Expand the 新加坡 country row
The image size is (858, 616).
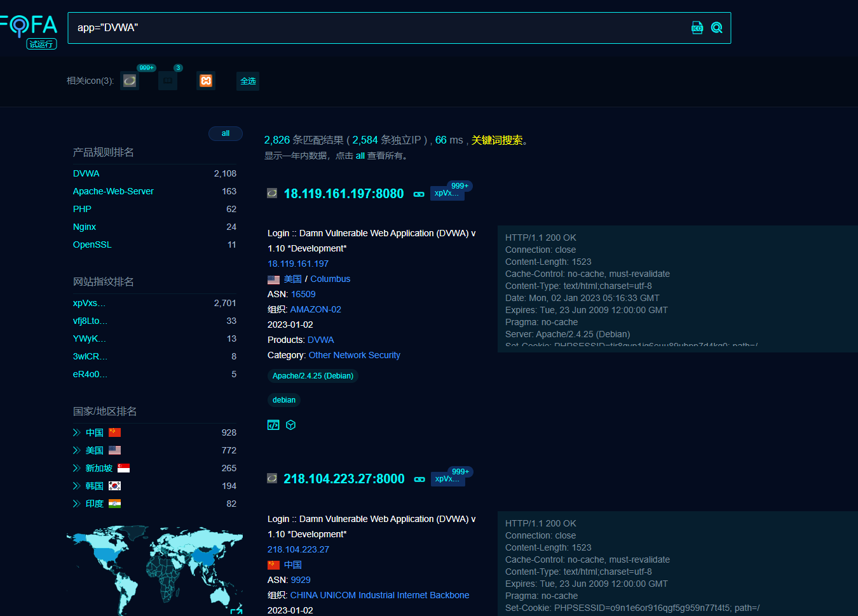76,468
